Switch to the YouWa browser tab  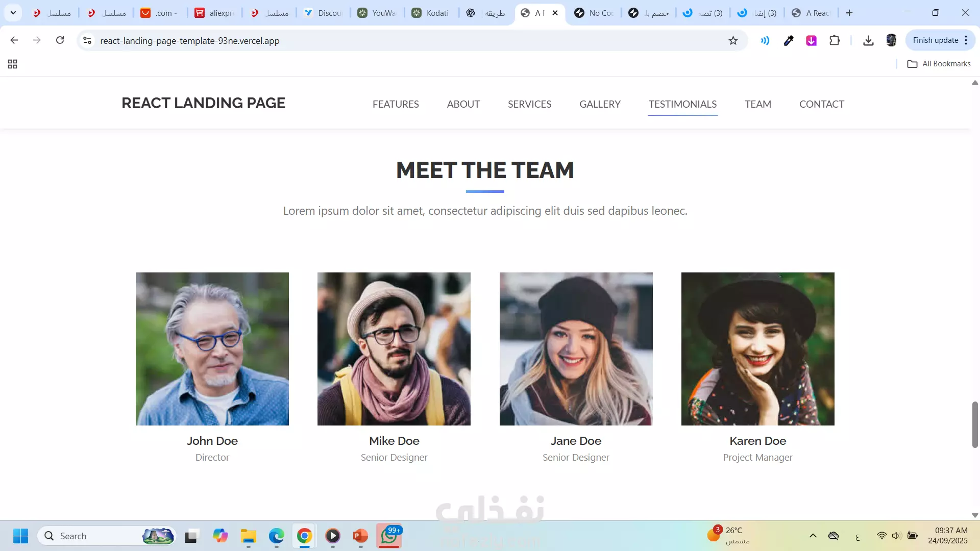[378, 13]
